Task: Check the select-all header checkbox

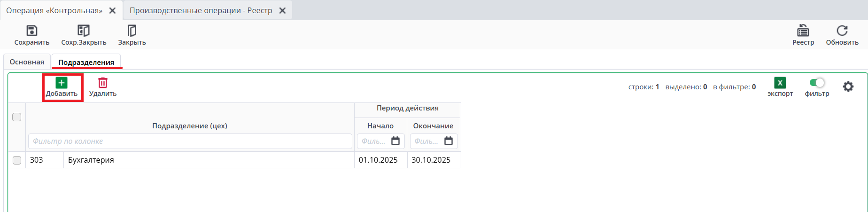Action: [17, 117]
